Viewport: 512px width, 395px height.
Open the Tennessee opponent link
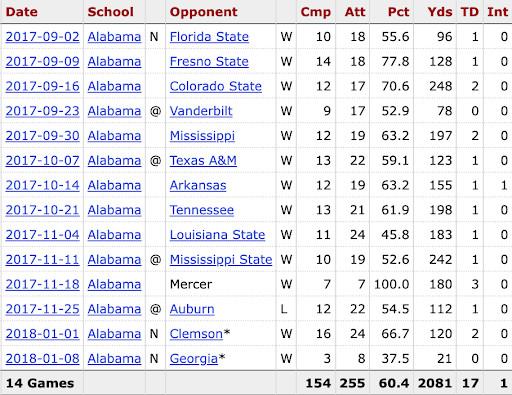(202, 210)
